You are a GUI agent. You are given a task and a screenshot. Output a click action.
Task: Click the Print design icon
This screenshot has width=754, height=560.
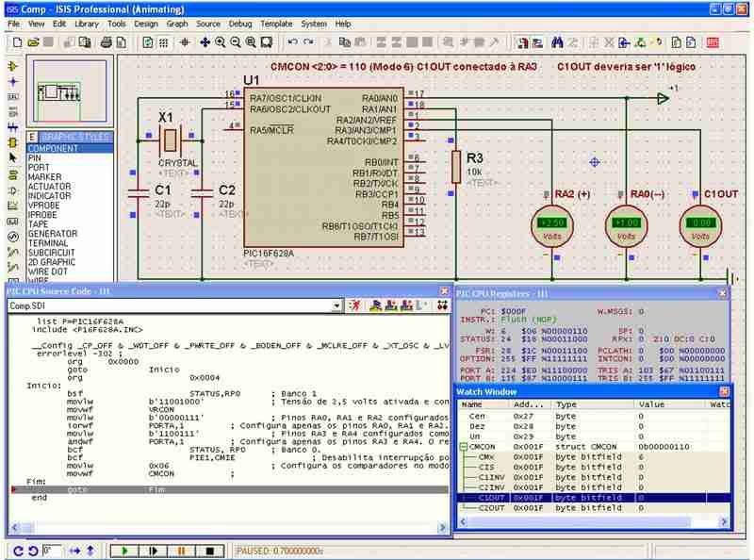(x=107, y=42)
